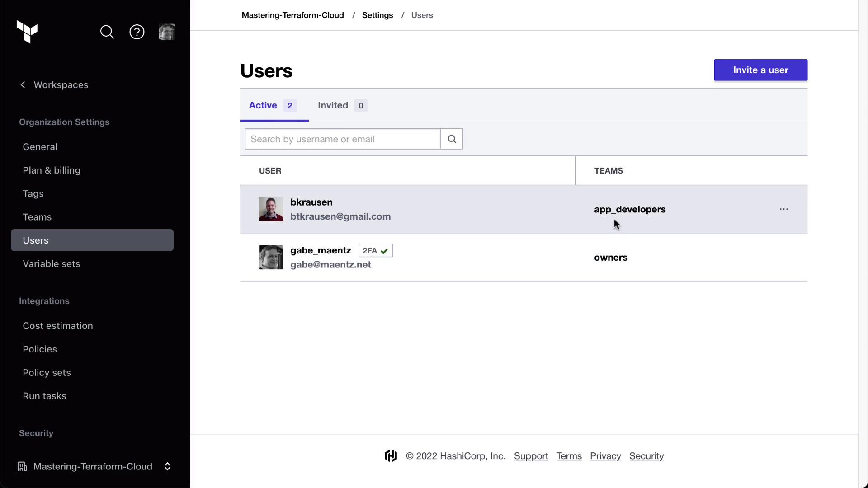
Task: Go back to Workspaces via chevron
Action: coord(23,85)
